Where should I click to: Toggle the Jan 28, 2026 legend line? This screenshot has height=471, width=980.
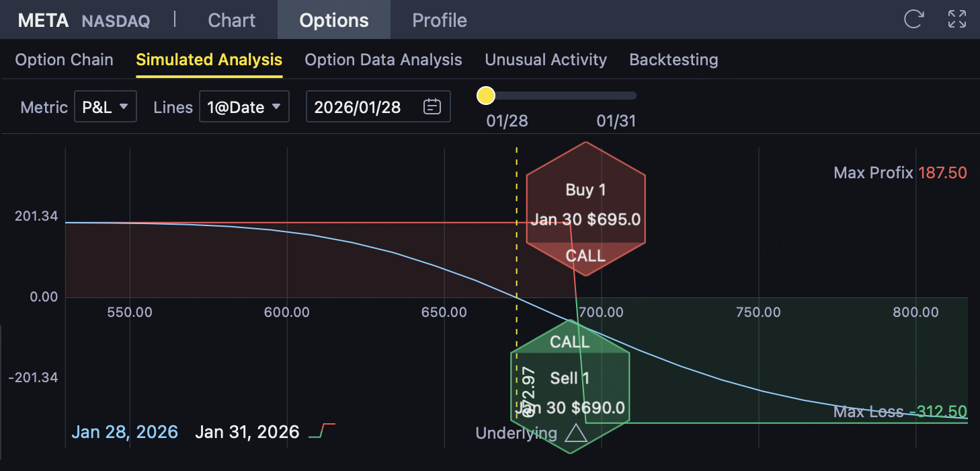(x=124, y=432)
